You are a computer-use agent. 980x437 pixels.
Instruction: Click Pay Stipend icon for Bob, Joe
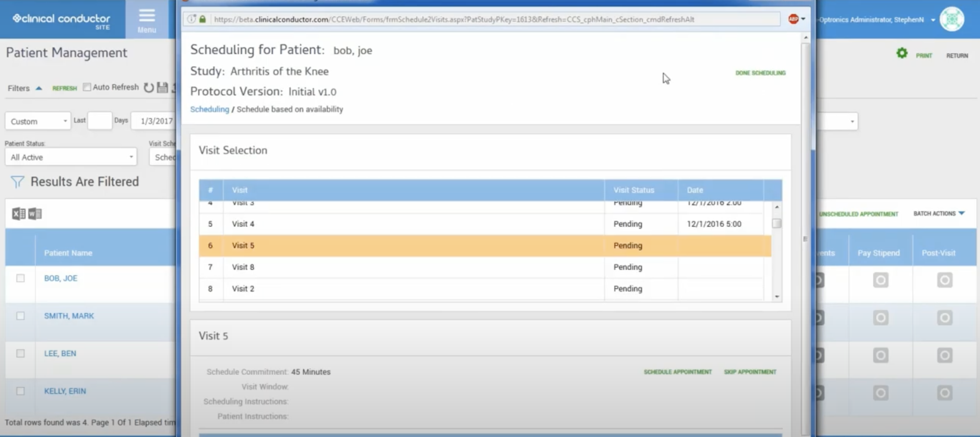click(x=880, y=280)
